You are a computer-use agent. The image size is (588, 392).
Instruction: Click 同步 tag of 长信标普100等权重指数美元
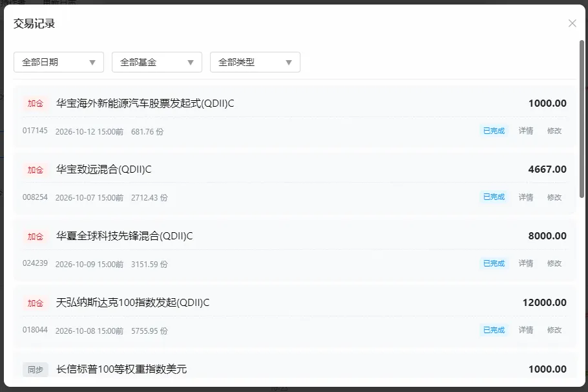click(36, 369)
